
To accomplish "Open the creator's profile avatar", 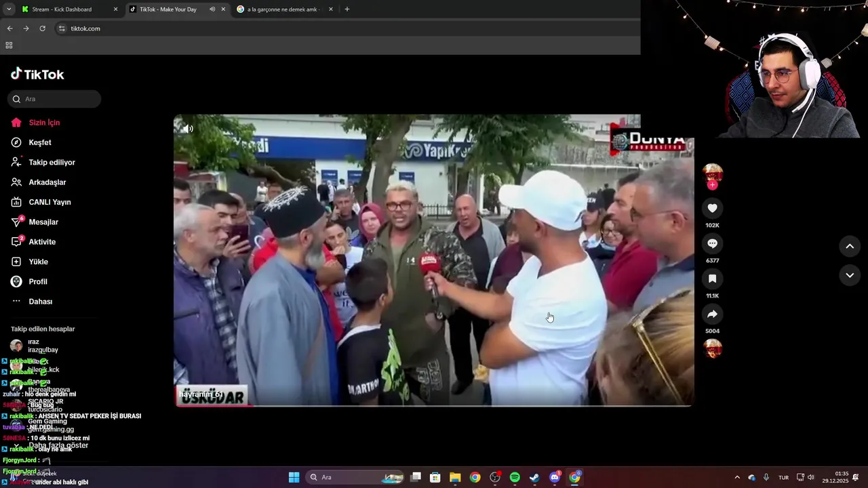I will [712, 173].
